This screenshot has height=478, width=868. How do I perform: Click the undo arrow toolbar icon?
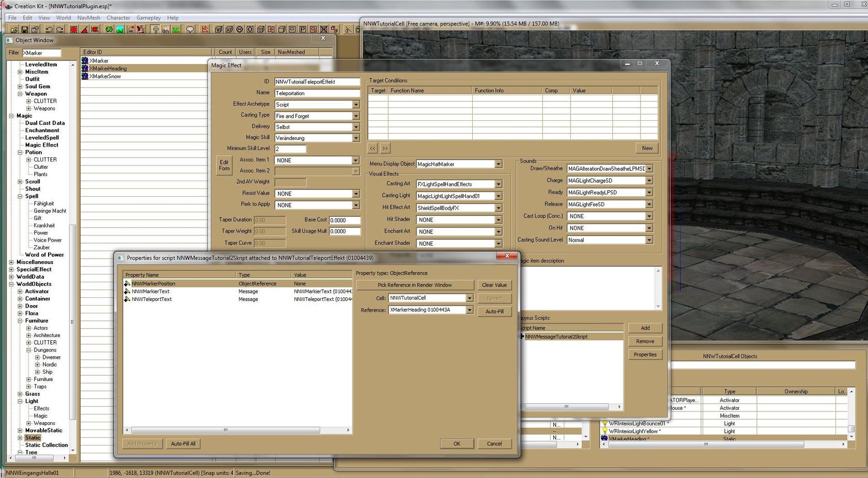click(49, 29)
